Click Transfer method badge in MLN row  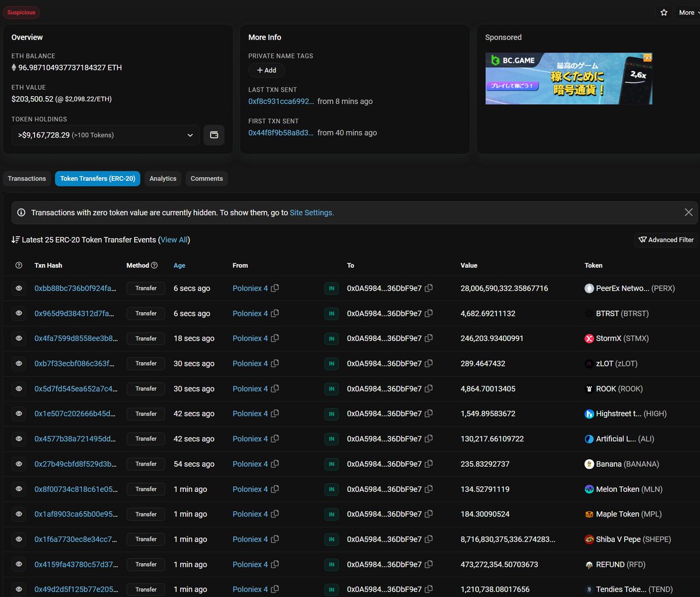146,489
